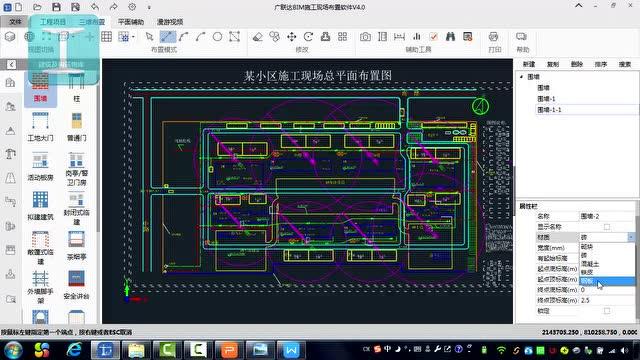640x360 pixels.
Task: Choose the highlighted last material option
Action: pyautogui.click(x=607, y=281)
